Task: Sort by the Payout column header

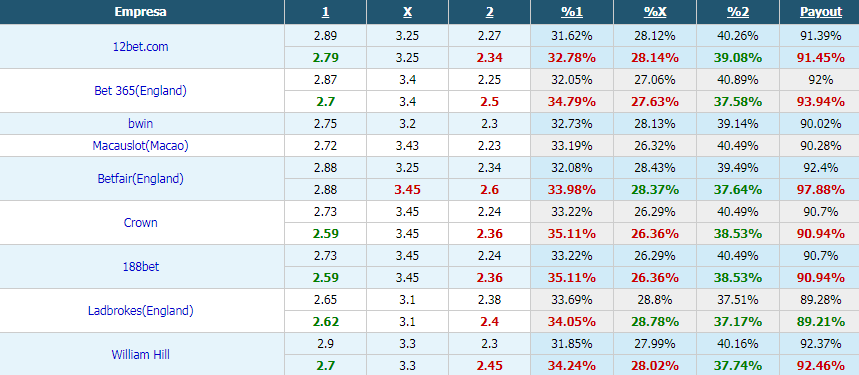Action: [821, 12]
